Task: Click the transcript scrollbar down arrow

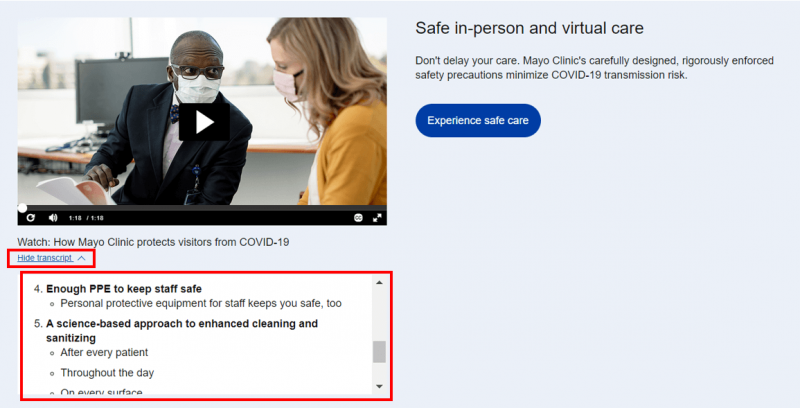Action: (x=379, y=387)
